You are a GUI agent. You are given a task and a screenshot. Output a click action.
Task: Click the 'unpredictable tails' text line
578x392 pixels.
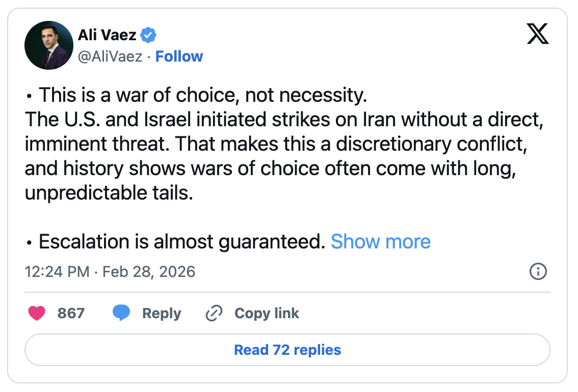(109, 192)
